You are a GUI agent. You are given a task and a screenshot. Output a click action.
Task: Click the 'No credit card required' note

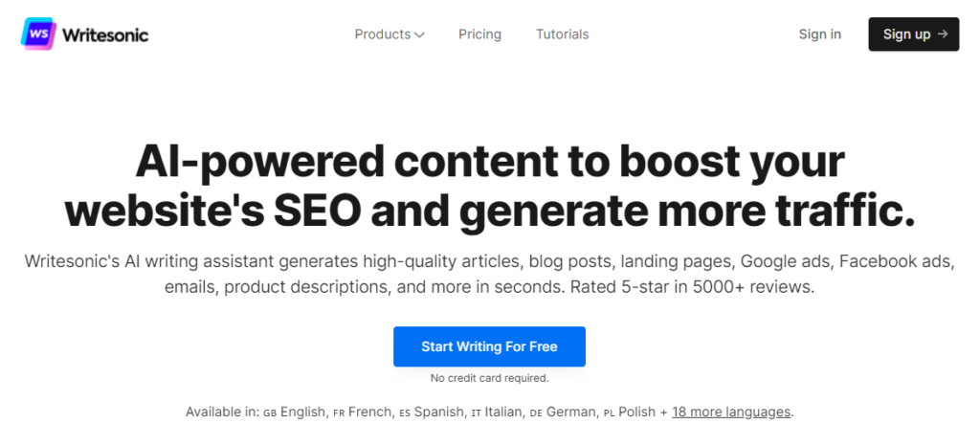pos(489,378)
